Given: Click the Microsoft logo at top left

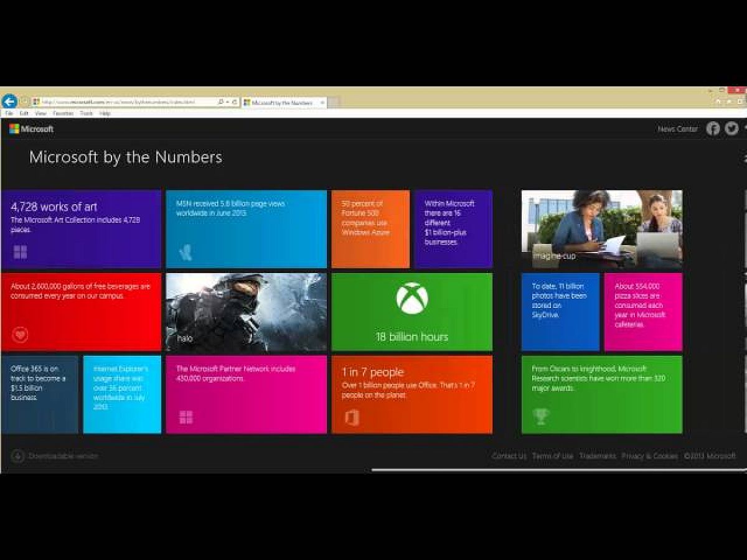Looking at the screenshot, I should coord(32,129).
